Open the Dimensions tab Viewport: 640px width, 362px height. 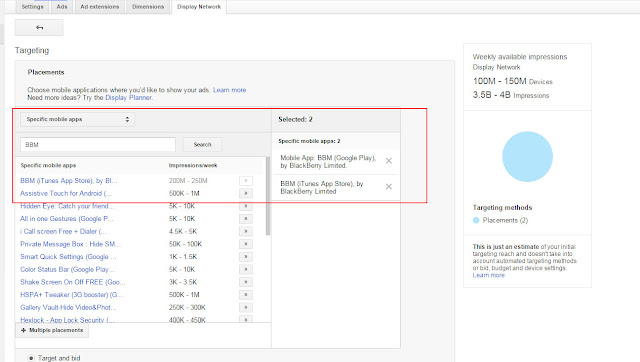pos(148,7)
